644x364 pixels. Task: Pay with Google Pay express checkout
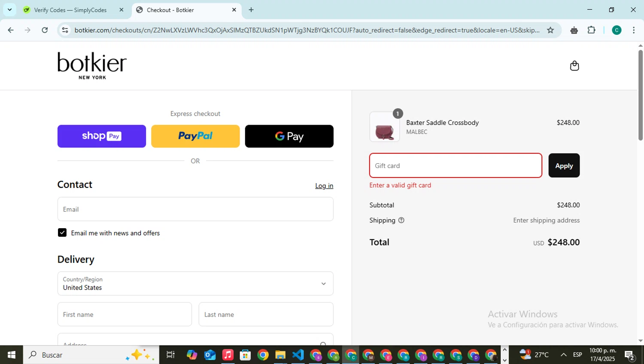click(x=289, y=136)
